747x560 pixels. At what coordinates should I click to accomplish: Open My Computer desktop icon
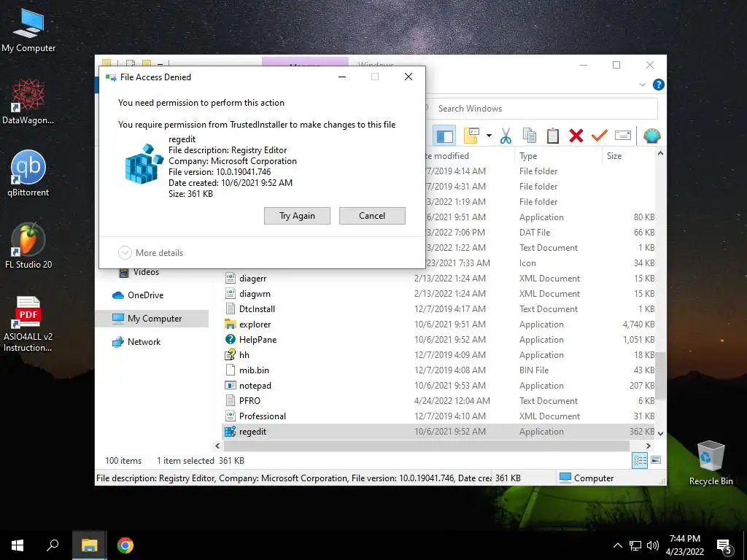coord(28,30)
